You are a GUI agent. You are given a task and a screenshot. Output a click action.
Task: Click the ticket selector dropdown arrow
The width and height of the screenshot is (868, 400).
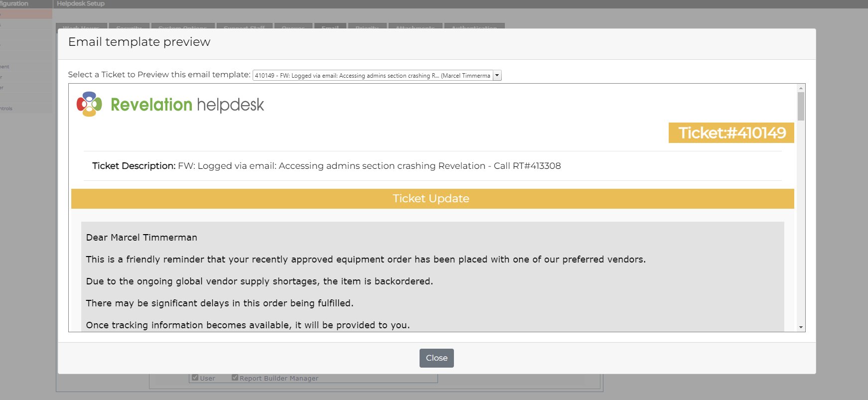pyautogui.click(x=497, y=75)
